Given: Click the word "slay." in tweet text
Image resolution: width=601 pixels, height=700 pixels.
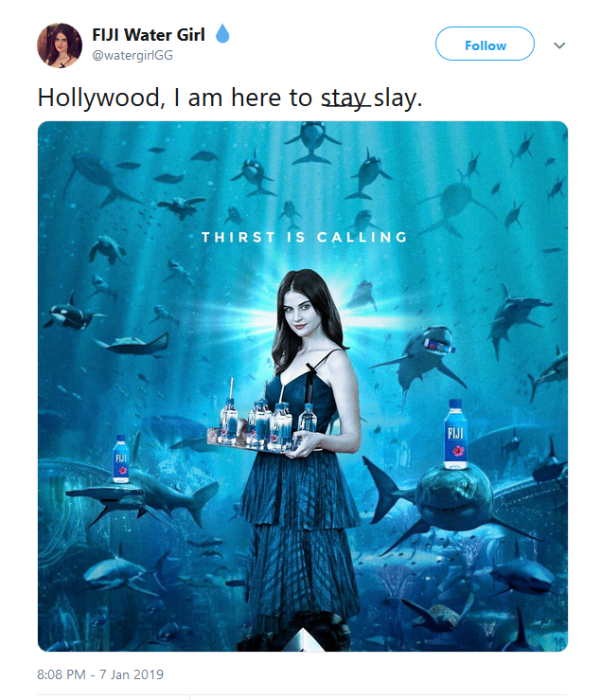Looking at the screenshot, I should tap(398, 98).
